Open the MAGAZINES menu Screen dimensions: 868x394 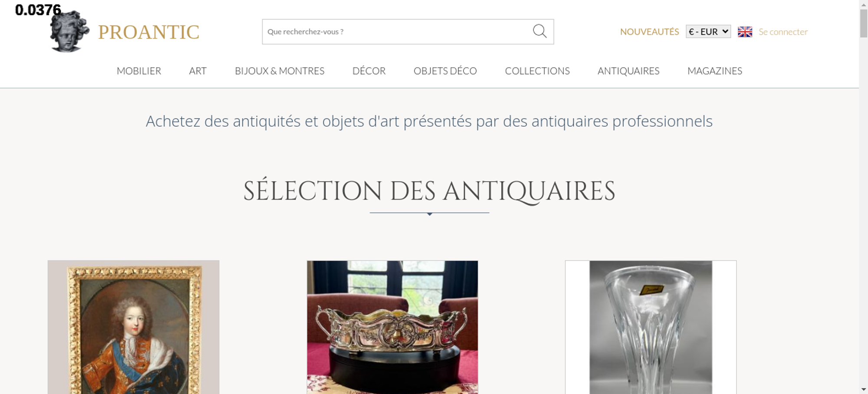715,71
